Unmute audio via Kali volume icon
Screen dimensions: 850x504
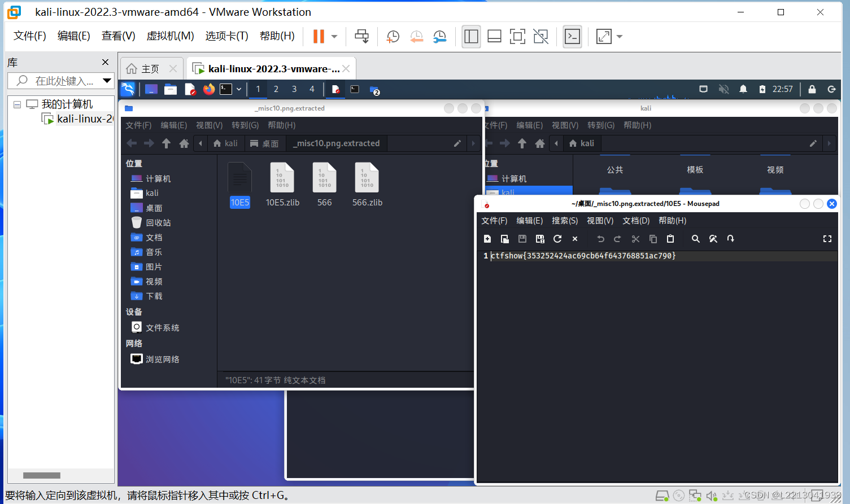[723, 89]
